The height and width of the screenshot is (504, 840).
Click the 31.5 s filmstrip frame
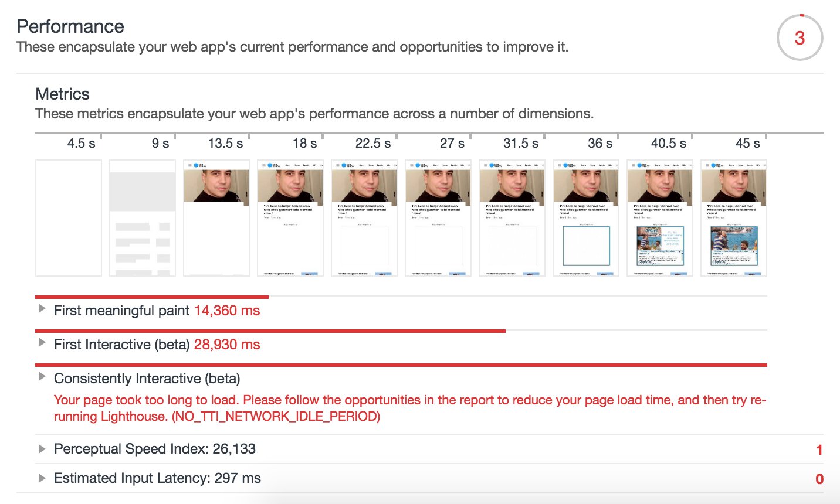[512, 217]
